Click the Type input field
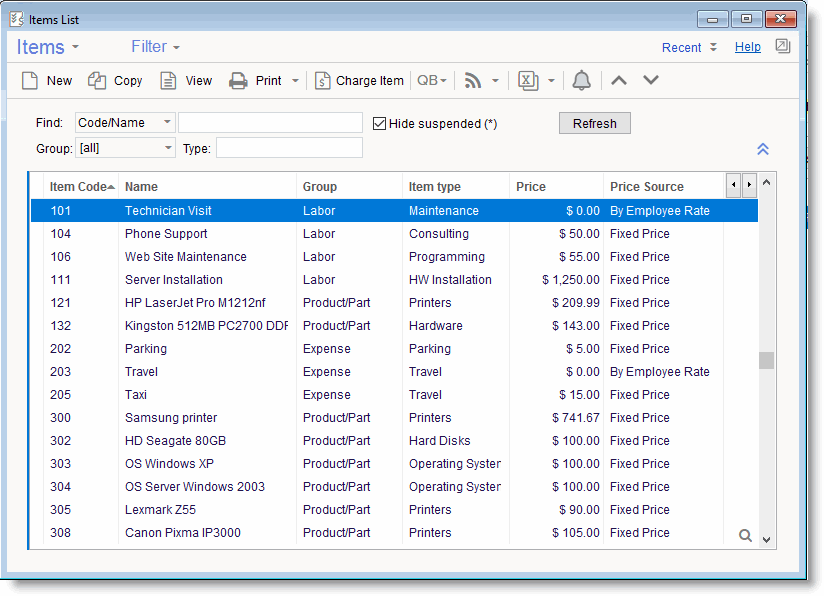This screenshot has height=596, width=824. click(x=289, y=148)
